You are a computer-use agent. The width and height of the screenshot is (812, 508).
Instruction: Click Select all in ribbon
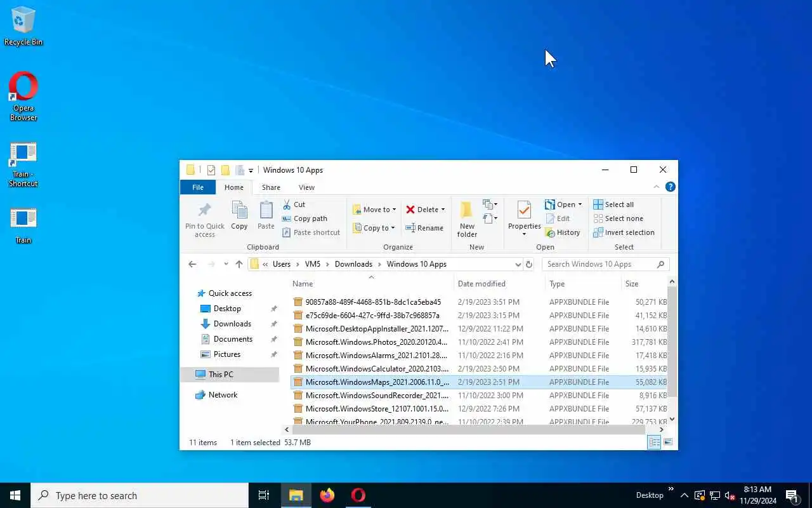click(613, 204)
